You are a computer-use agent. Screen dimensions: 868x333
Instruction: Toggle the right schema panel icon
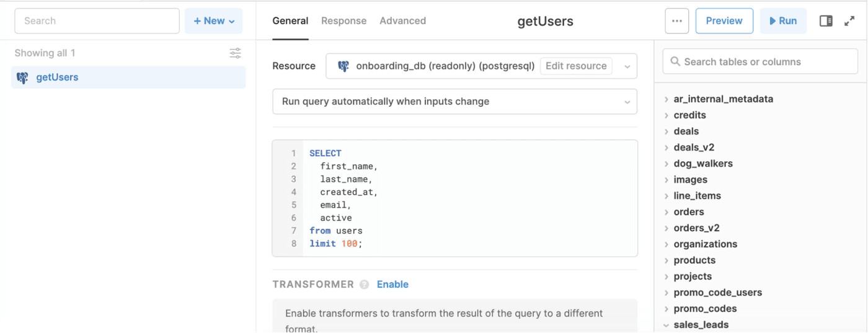826,21
